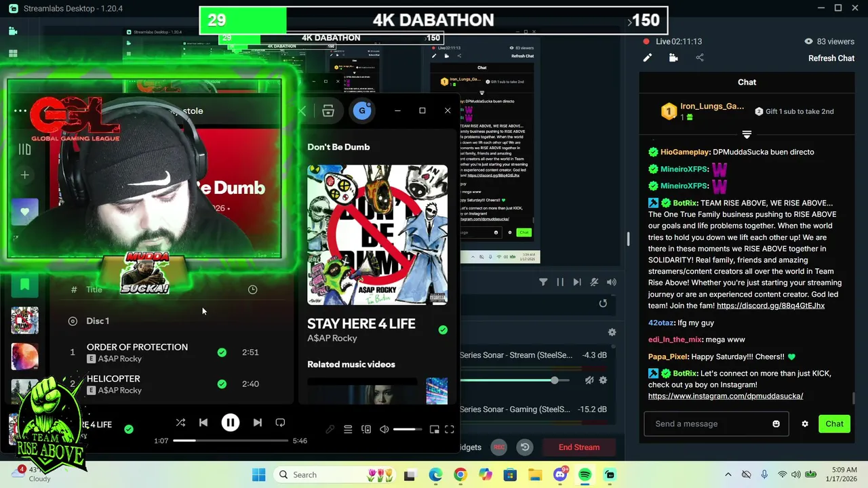Open Spotify from Windows taskbar
868x488 pixels.
[x=585, y=475]
